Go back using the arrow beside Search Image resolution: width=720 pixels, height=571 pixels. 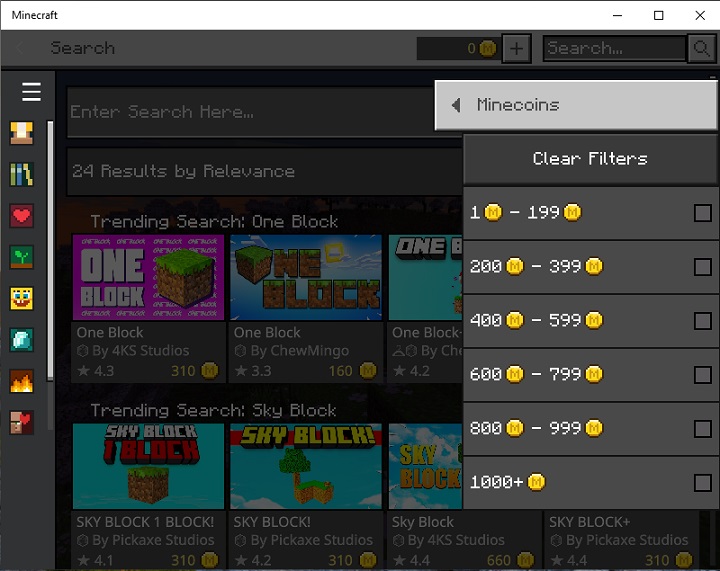click(21, 48)
